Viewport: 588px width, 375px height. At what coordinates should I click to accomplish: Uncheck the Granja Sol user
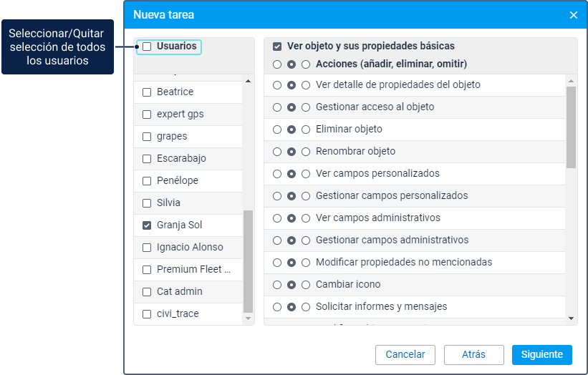tap(147, 225)
